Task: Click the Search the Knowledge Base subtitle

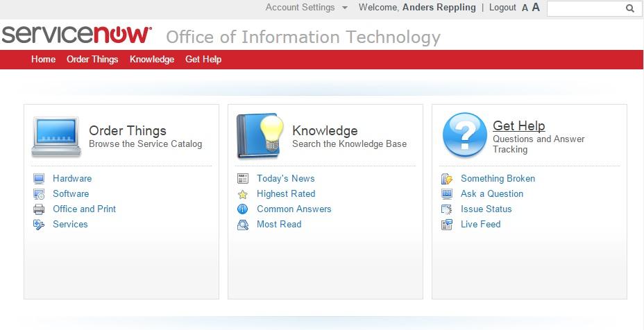Action: [350, 144]
